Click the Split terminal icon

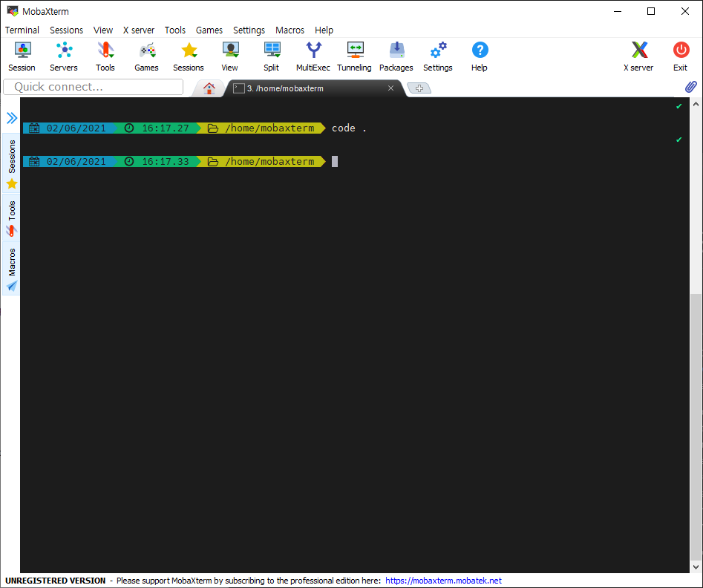[x=271, y=56]
